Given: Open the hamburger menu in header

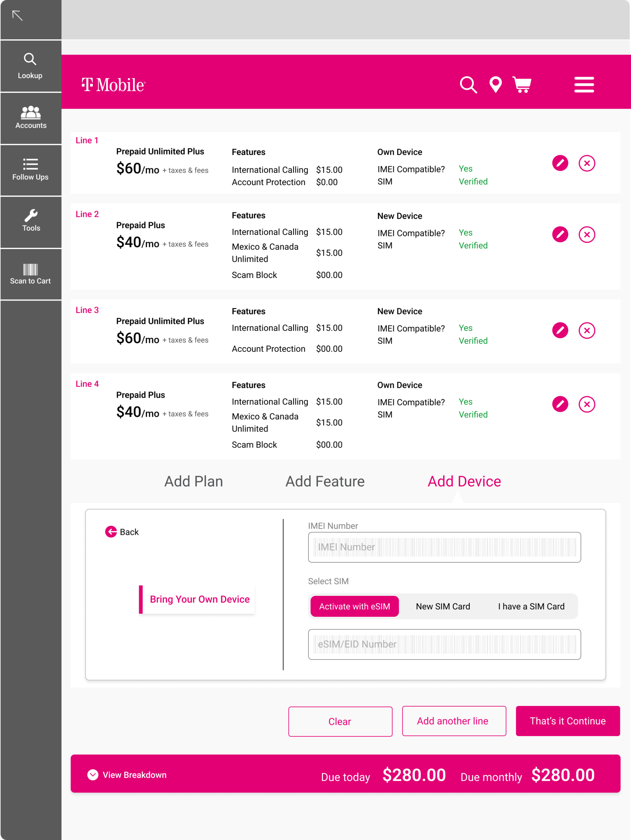Looking at the screenshot, I should (x=583, y=84).
